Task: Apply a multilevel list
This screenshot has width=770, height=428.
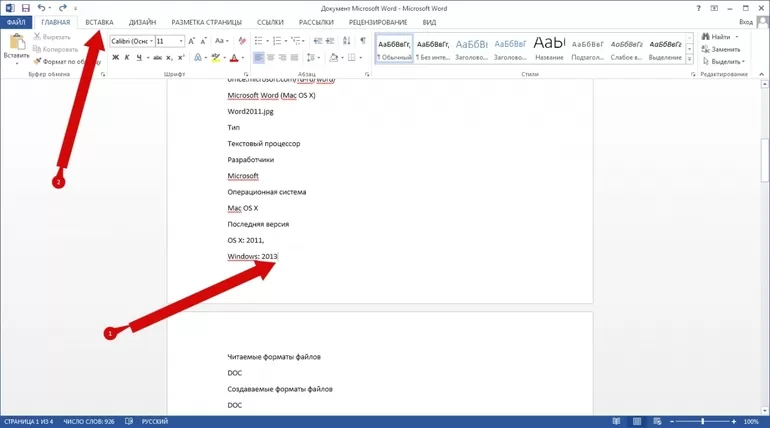Action: click(296, 41)
